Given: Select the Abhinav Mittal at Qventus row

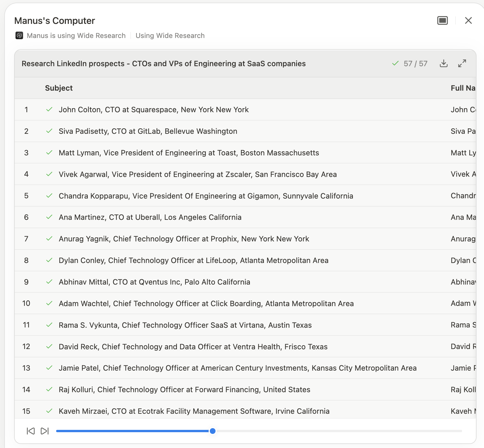Looking at the screenshot, I should click(245, 282).
